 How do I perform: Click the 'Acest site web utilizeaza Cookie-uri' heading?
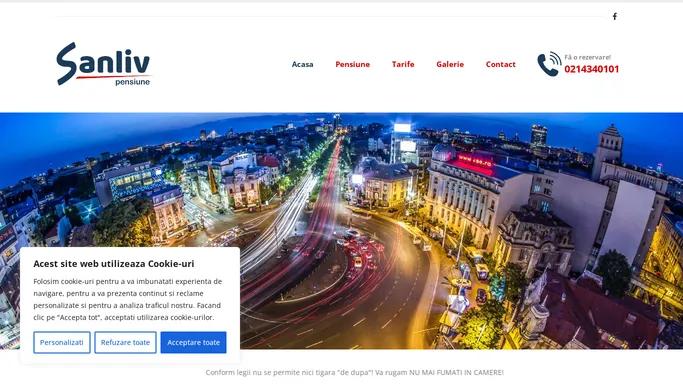114,263
